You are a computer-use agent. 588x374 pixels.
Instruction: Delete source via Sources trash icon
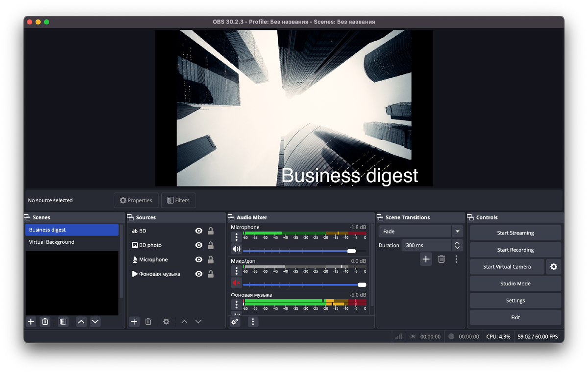tap(148, 322)
